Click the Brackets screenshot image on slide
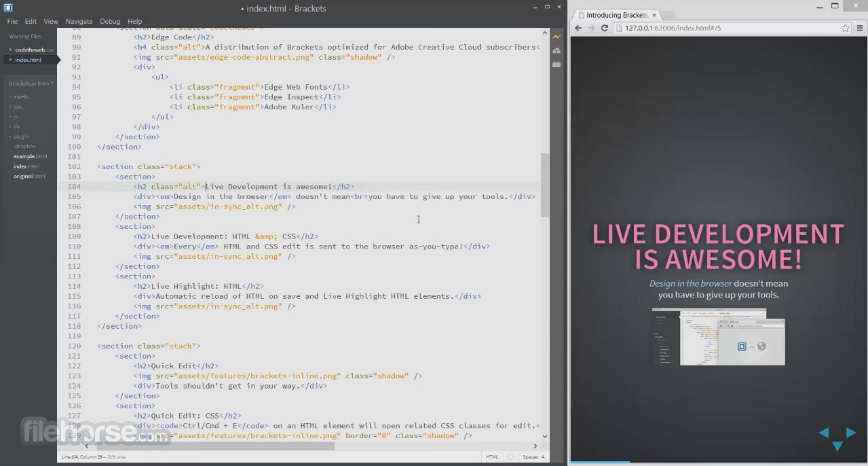 click(719, 337)
